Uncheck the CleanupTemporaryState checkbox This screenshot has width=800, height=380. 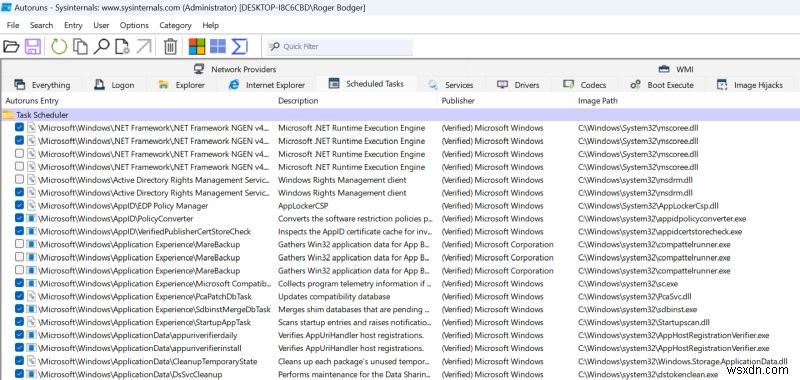click(19, 361)
